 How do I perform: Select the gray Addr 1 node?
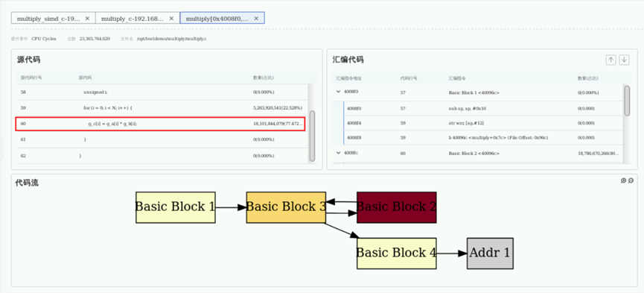coord(490,253)
